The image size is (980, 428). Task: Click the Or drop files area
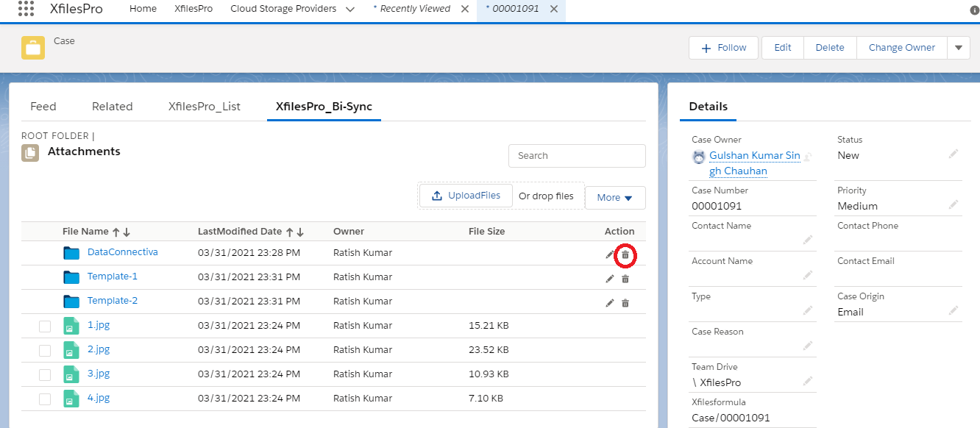pos(546,196)
